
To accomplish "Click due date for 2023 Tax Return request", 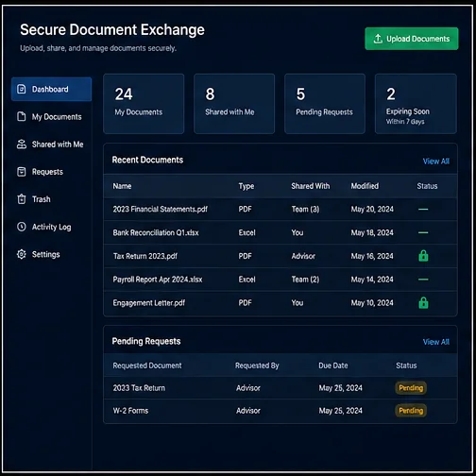I will click(340, 388).
